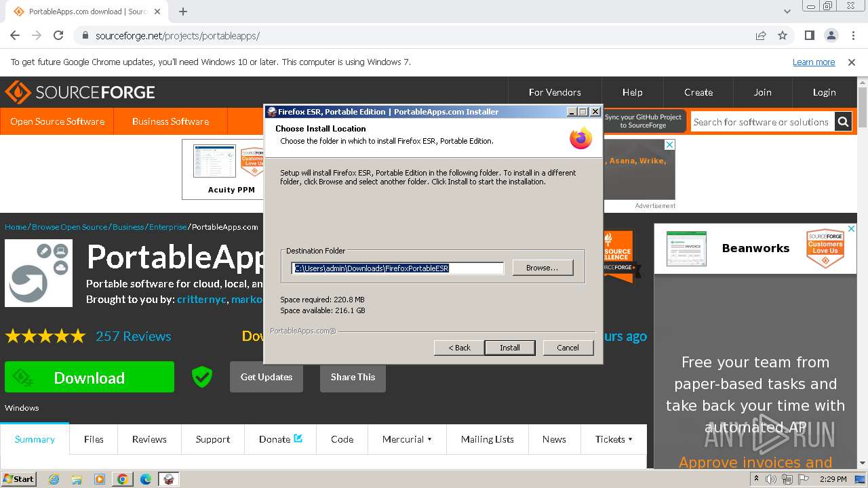Click the SourceForge logo
Screen dimensions: 868x488
pyautogui.click(x=80, y=92)
